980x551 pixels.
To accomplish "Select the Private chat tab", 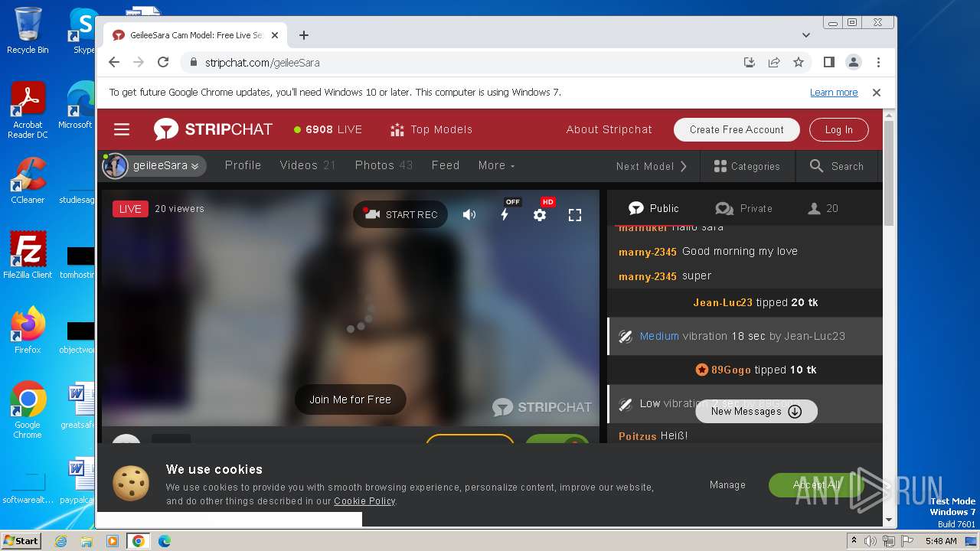I will coord(743,208).
